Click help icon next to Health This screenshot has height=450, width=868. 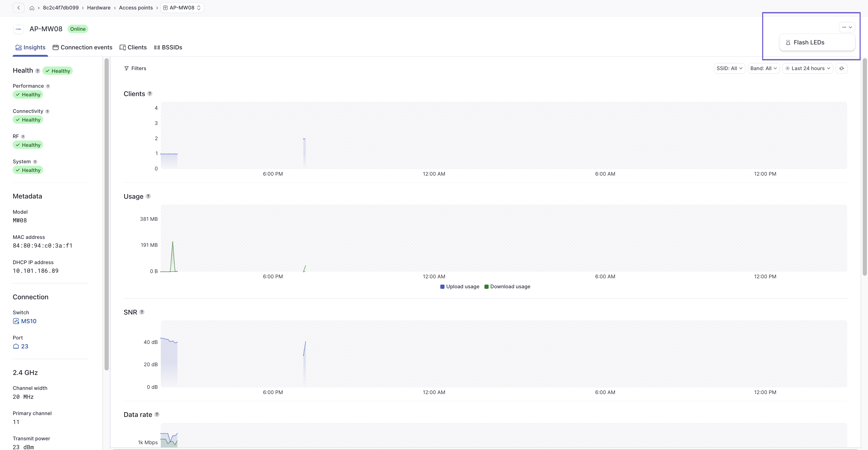(38, 71)
